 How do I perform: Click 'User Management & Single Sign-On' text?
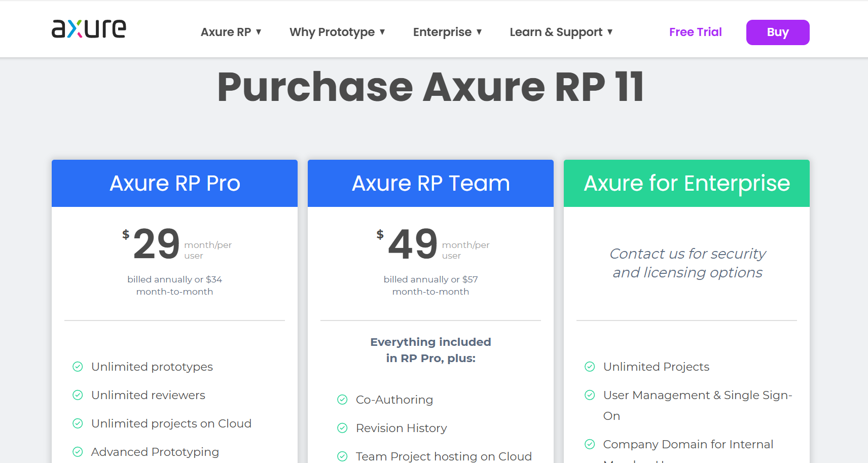[698, 406]
